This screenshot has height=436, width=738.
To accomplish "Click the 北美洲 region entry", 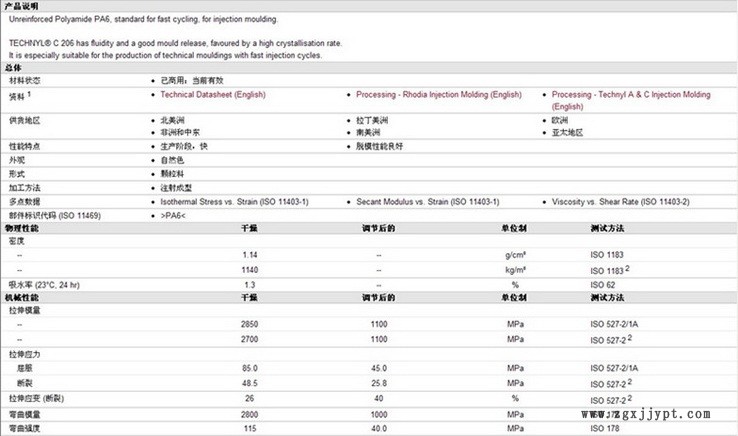I will pyautogui.click(x=172, y=121).
